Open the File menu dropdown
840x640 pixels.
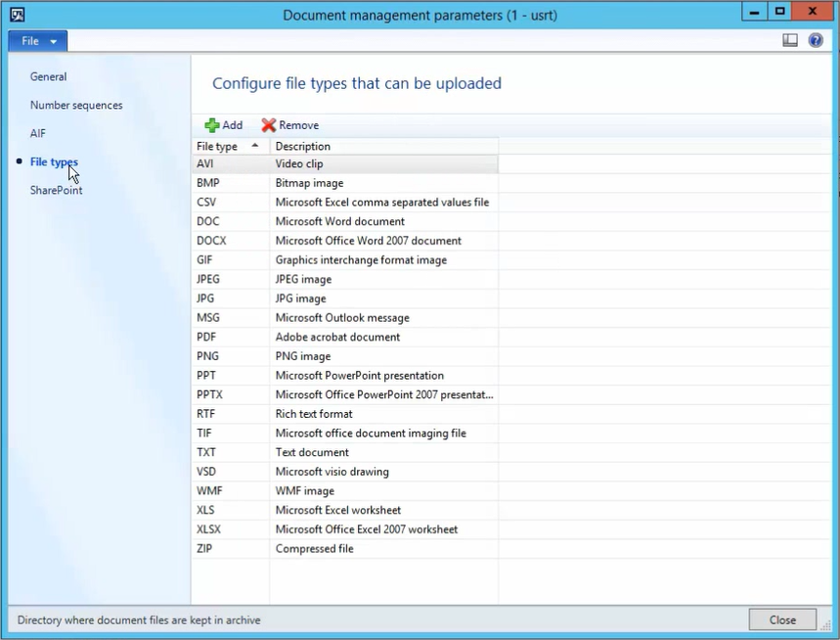[38, 41]
